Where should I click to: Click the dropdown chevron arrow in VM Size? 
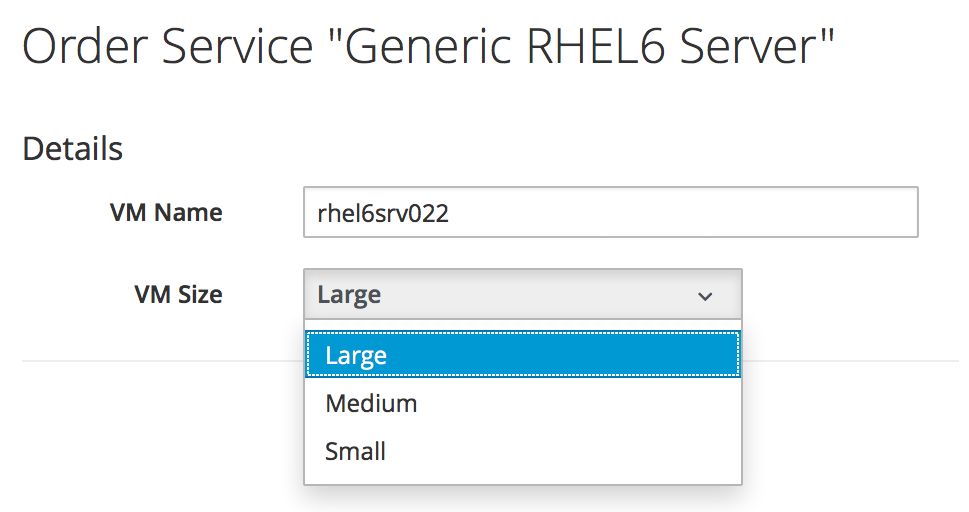point(705,296)
